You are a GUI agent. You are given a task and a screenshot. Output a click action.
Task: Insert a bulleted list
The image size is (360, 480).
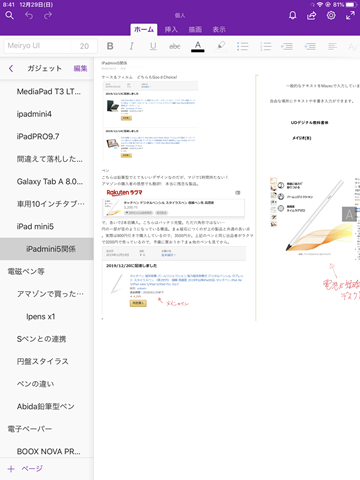pos(242,46)
